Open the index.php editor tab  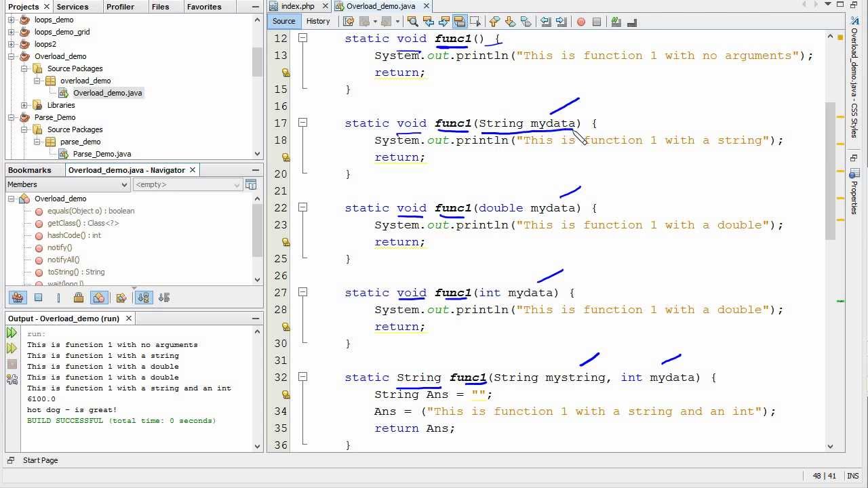[x=298, y=6]
